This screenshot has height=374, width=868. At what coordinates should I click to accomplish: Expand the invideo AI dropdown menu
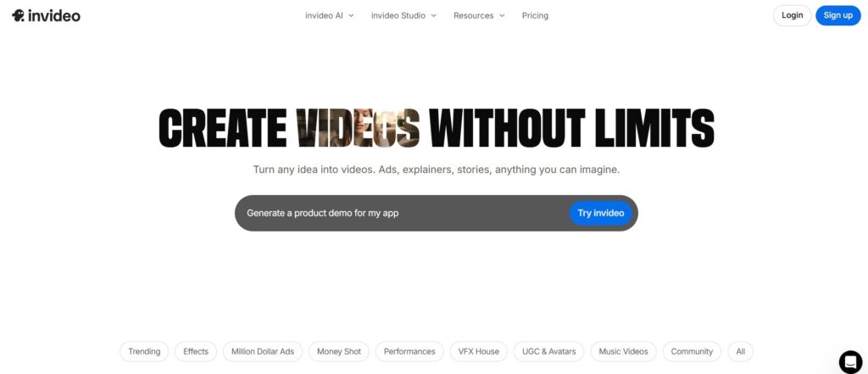pos(330,15)
